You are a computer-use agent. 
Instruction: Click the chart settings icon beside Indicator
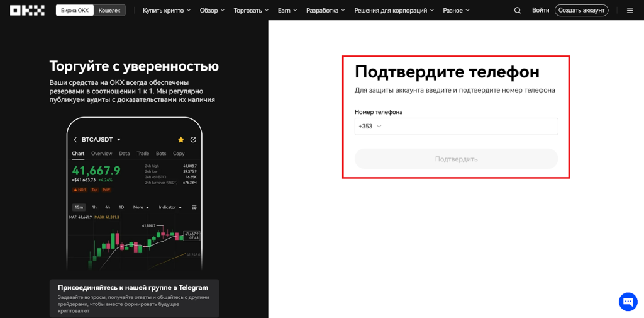(x=194, y=207)
